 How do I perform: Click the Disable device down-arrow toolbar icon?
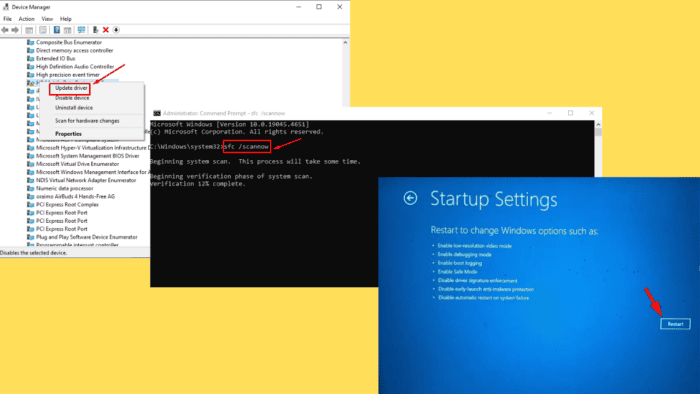116,30
